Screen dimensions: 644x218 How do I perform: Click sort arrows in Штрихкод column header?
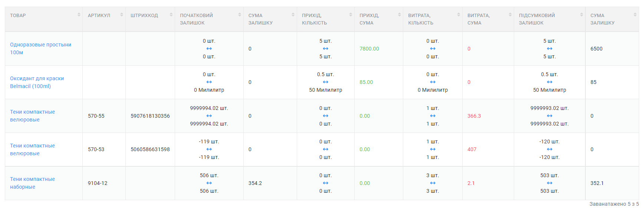[171, 15]
